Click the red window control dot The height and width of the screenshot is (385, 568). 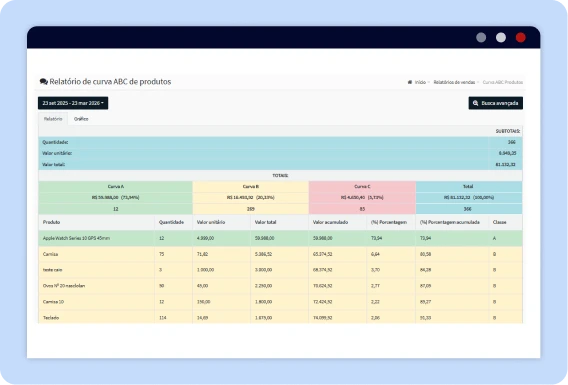pyautogui.click(x=521, y=37)
